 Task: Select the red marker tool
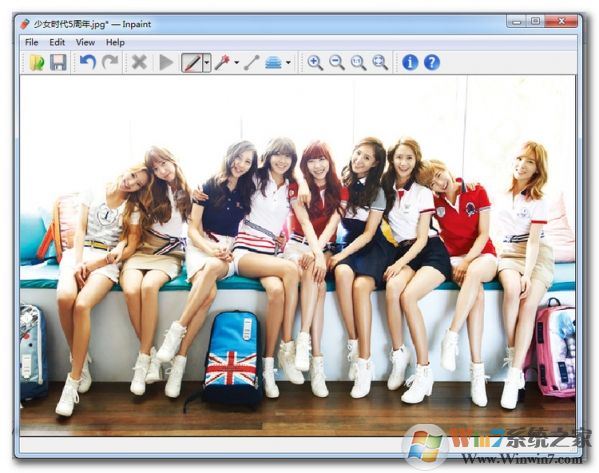pyautogui.click(x=192, y=63)
